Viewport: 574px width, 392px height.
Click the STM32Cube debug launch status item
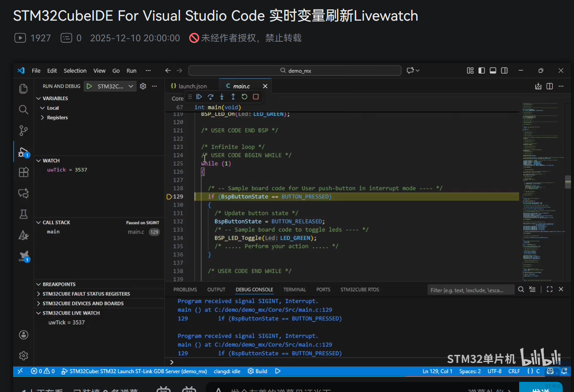[x=134, y=371]
